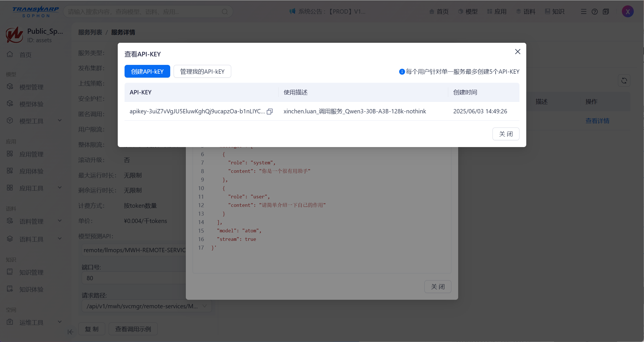
Task: Click 模型体验 sidebar icon
Action: pos(10,103)
